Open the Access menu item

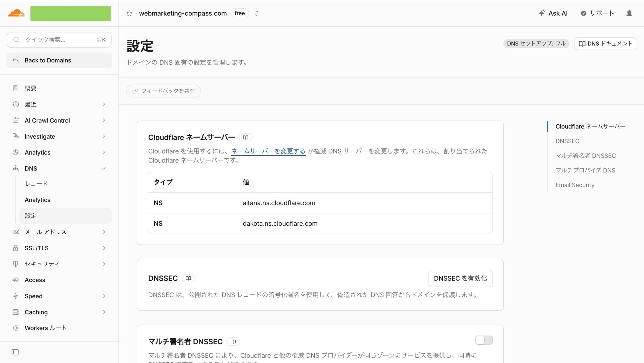(x=59, y=280)
